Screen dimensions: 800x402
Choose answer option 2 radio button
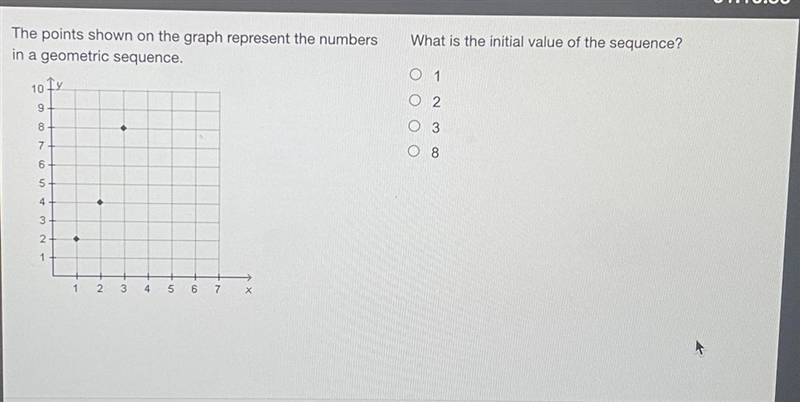415,100
